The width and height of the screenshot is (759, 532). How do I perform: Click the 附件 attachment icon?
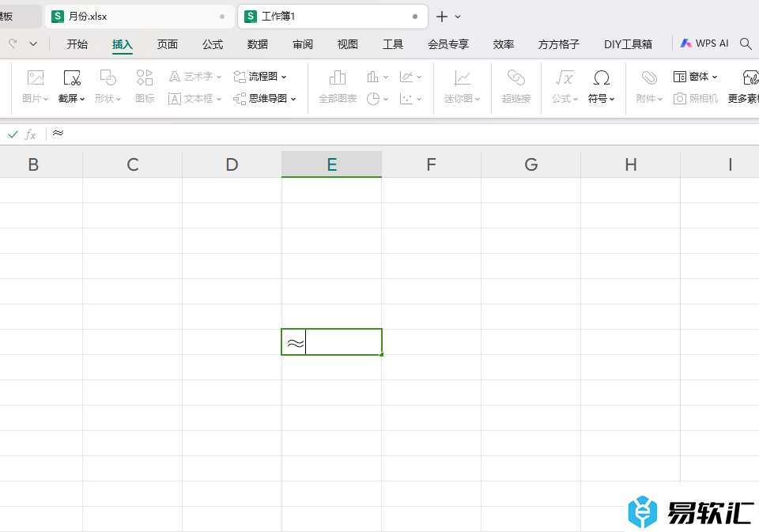[649, 78]
